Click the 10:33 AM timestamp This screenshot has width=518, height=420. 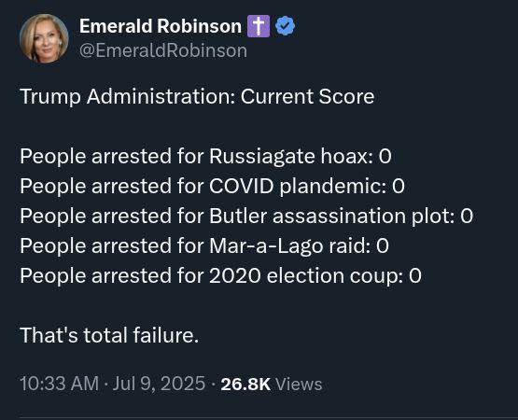[x=60, y=384]
